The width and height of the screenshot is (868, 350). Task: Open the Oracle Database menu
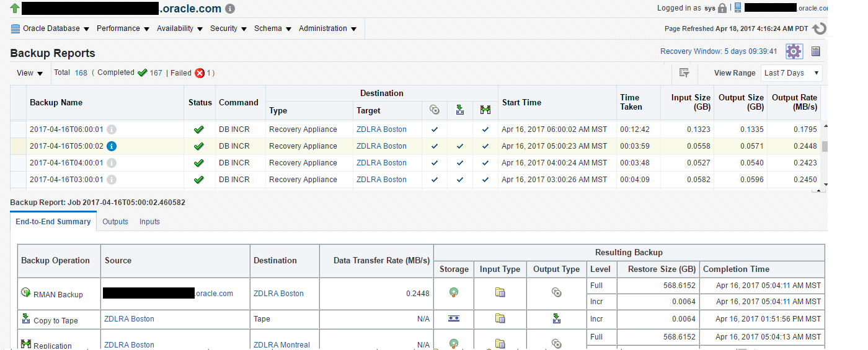(x=50, y=28)
